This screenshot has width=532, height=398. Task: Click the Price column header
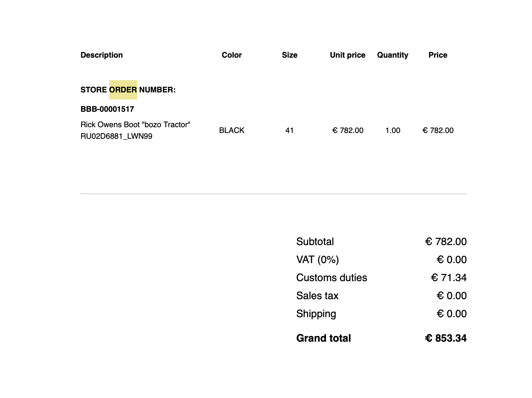coord(438,55)
